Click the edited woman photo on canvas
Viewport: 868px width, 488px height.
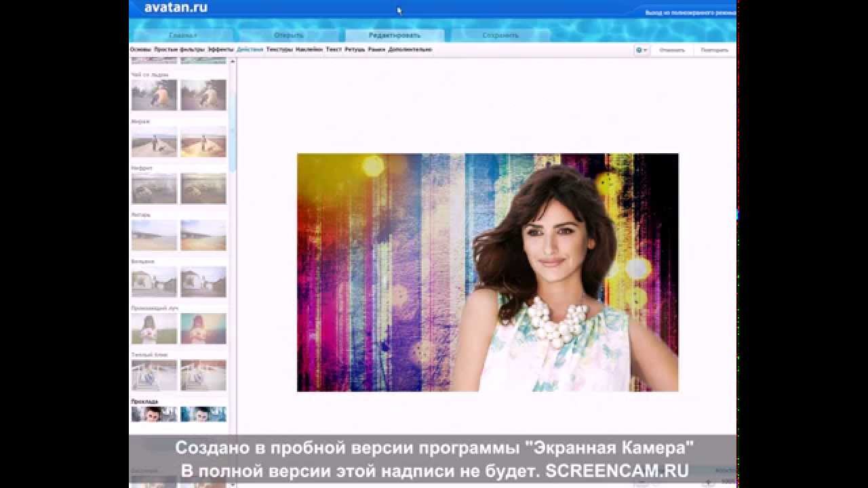[x=488, y=272]
